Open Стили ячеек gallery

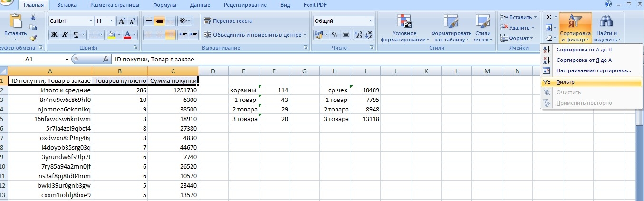pos(482,28)
